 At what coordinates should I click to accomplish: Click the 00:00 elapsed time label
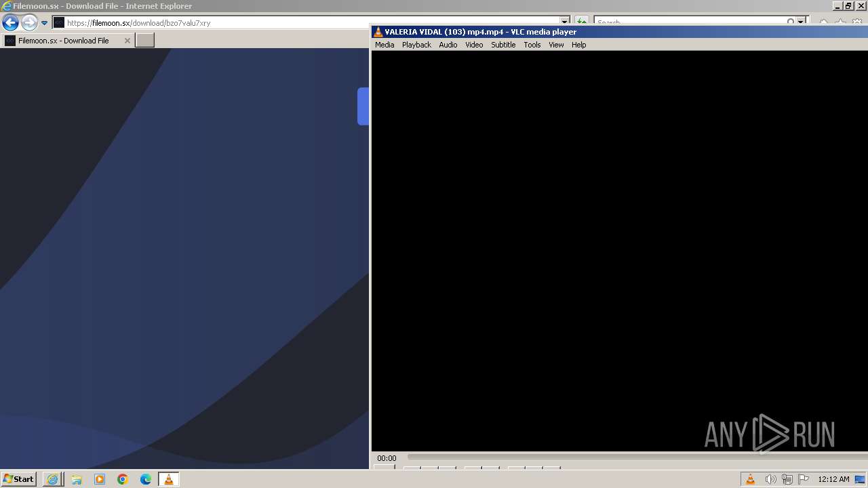(387, 458)
